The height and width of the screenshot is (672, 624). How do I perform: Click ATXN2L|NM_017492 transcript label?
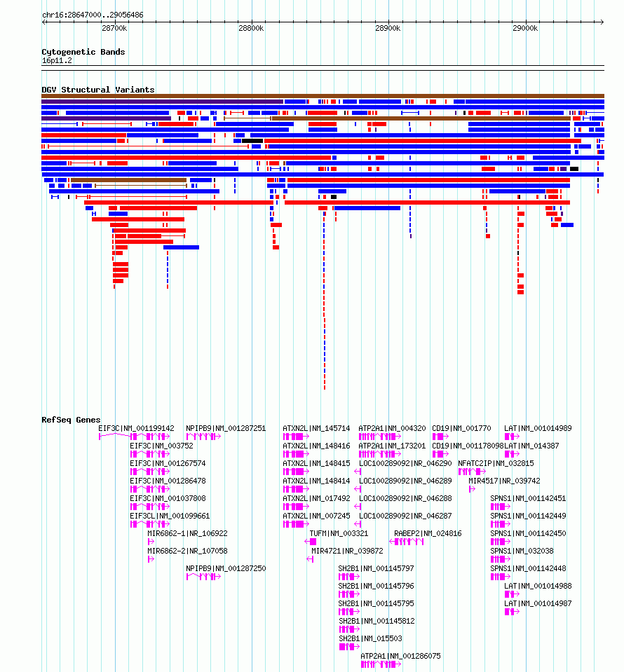point(316,498)
